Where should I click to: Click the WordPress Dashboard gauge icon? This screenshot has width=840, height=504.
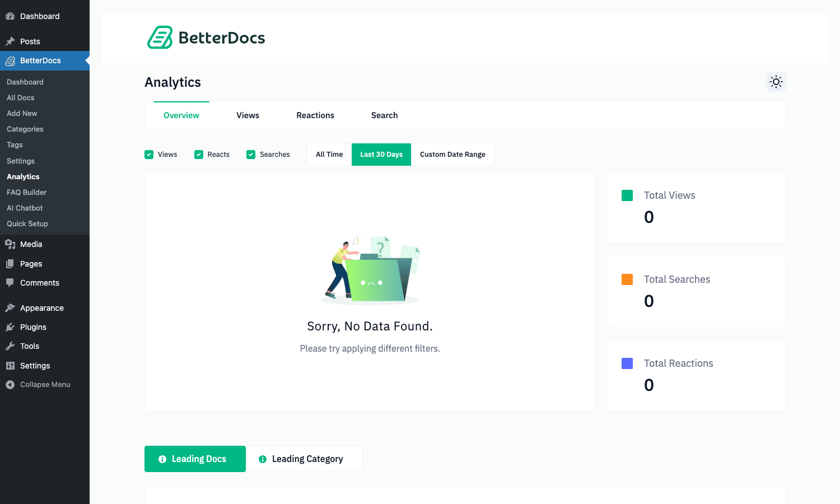tap(10, 16)
